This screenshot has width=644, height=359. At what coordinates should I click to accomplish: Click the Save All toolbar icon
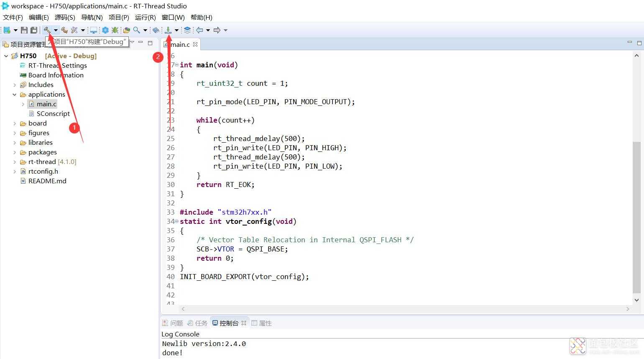click(x=34, y=30)
